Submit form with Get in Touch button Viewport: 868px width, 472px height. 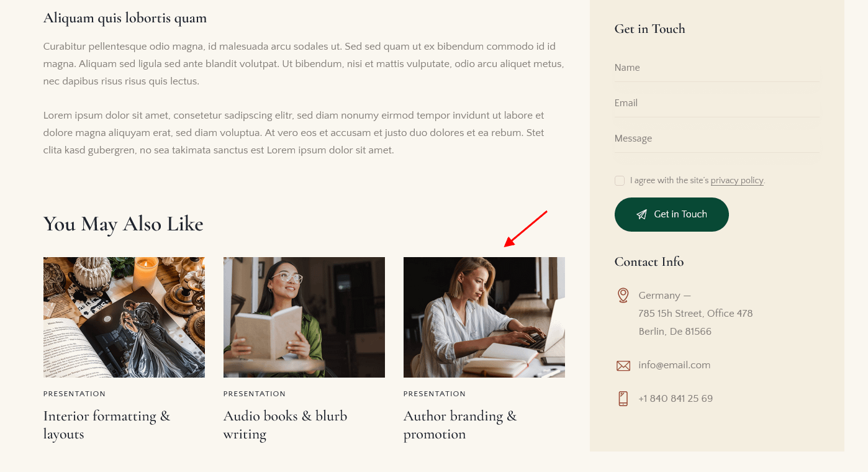(x=672, y=214)
